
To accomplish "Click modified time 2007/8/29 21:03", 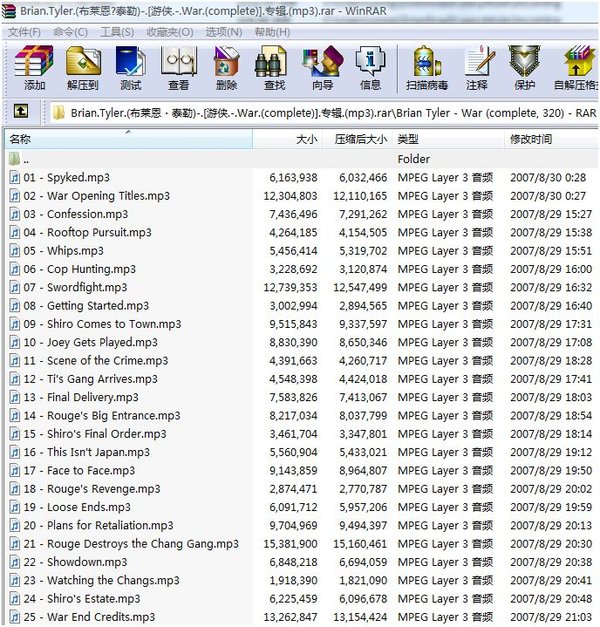I will click(x=551, y=617).
